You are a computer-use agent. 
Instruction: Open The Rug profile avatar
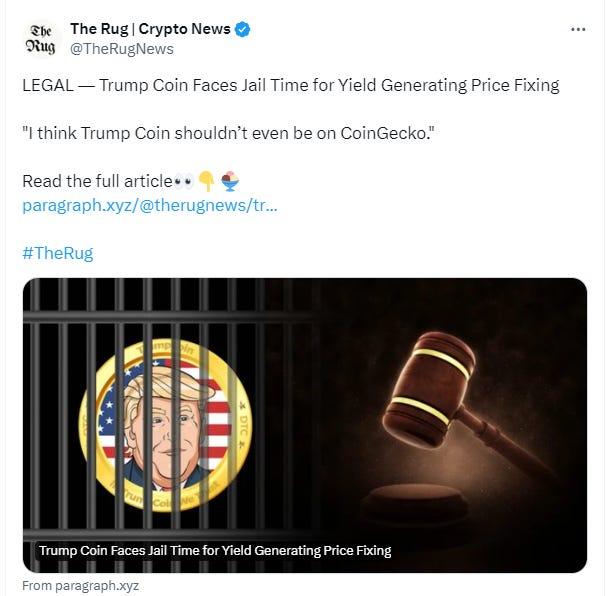point(40,39)
